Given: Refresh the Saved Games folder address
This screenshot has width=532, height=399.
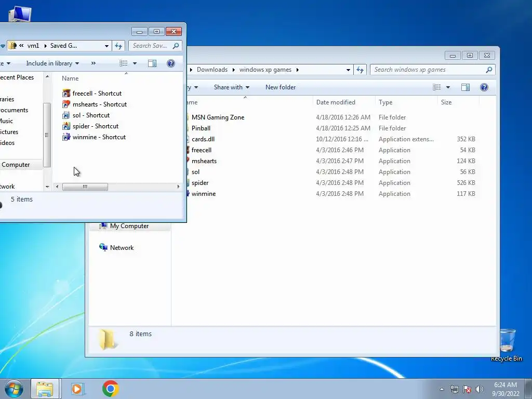Looking at the screenshot, I should pos(118,46).
